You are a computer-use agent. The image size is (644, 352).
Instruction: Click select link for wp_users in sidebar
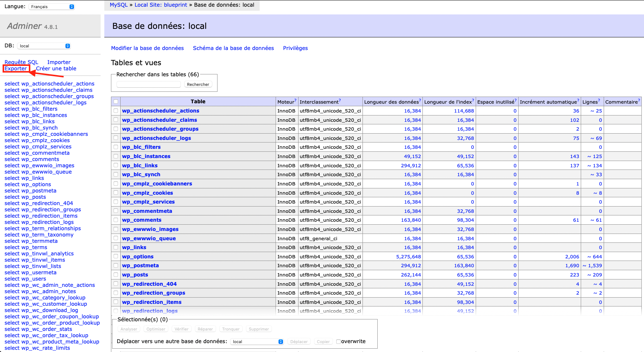tap(12, 279)
